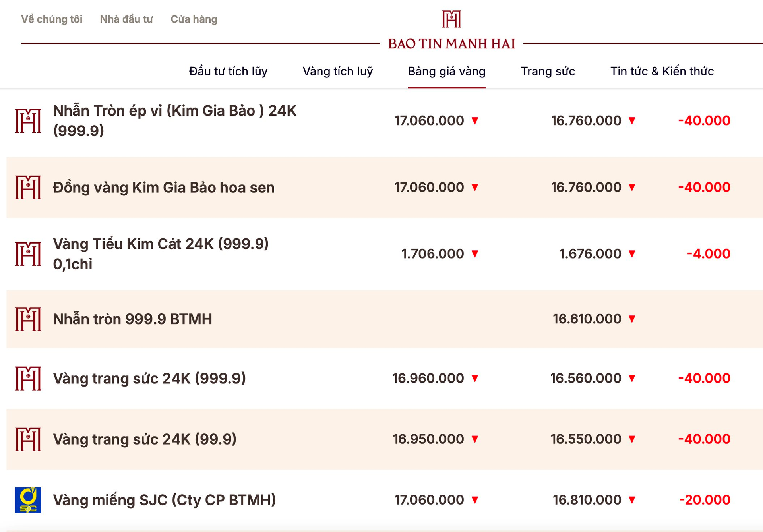Open the Vàng tích luỹ menu
This screenshot has width=763, height=532.
tap(338, 72)
